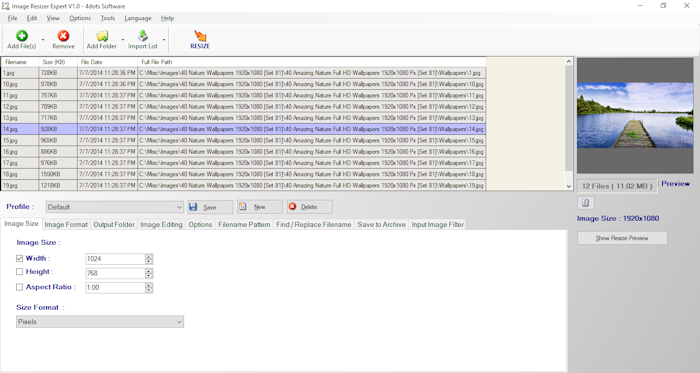The image size is (700, 373).
Task: Select the 16.jpg row
Action: click(243, 152)
